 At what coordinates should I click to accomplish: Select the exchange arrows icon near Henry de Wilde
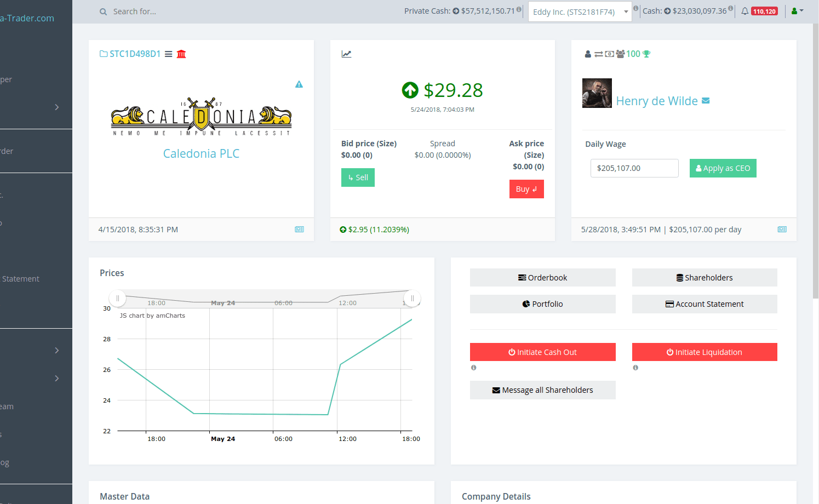point(598,53)
